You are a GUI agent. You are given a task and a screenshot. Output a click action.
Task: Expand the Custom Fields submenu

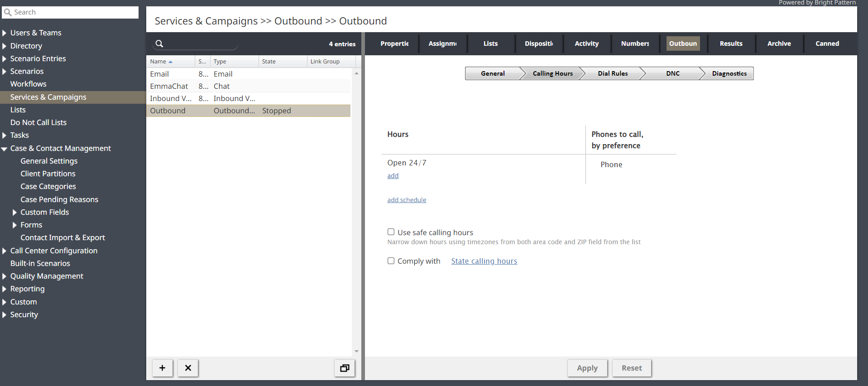(x=14, y=212)
